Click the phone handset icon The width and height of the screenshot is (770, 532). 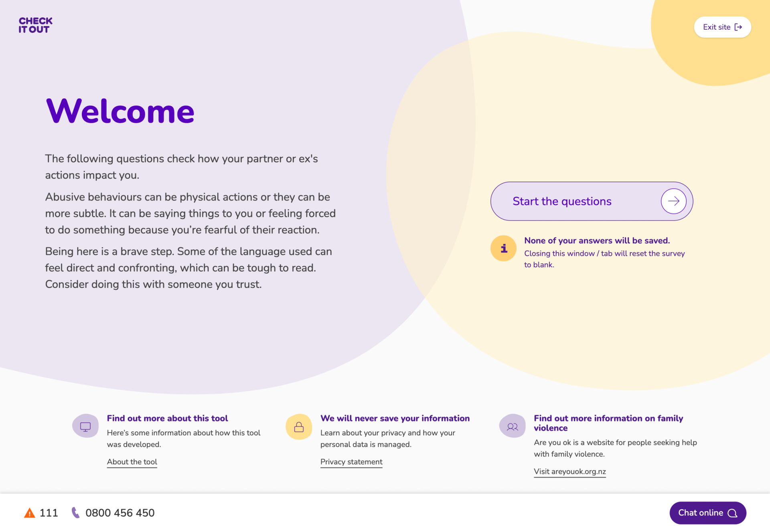coord(75,513)
